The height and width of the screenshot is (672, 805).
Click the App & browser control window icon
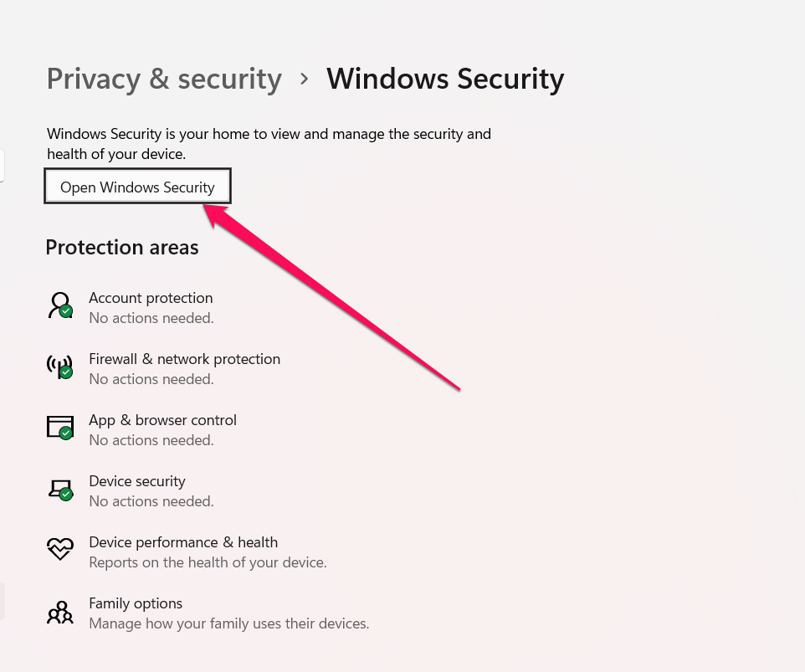click(x=60, y=428)
